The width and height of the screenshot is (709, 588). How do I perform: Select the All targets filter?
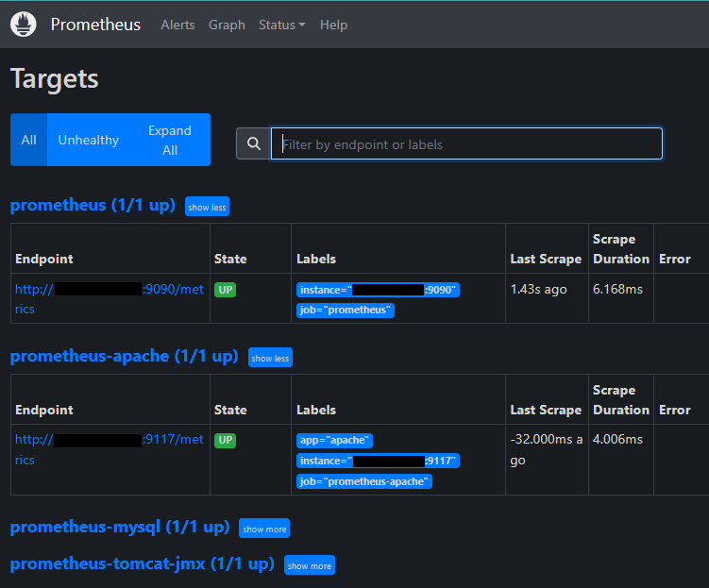28,140
